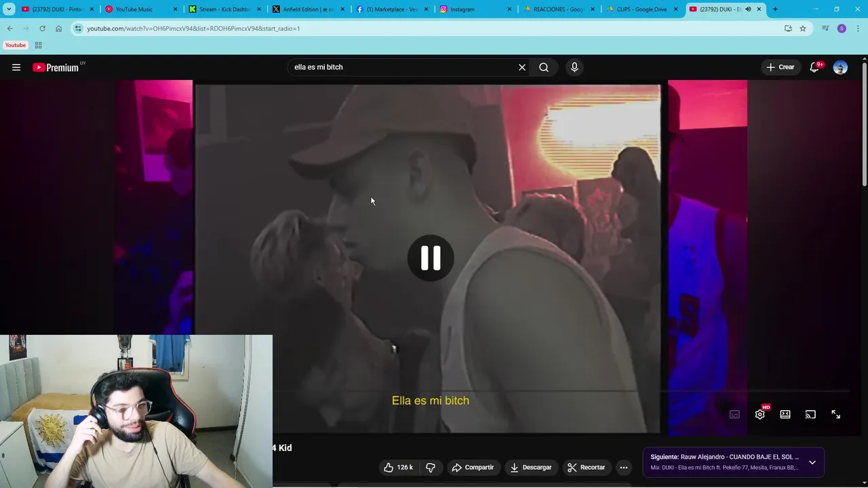Screen dimensions: 868x488
Task: Open more actions three-dot menu
Action: tap(624, 467)
